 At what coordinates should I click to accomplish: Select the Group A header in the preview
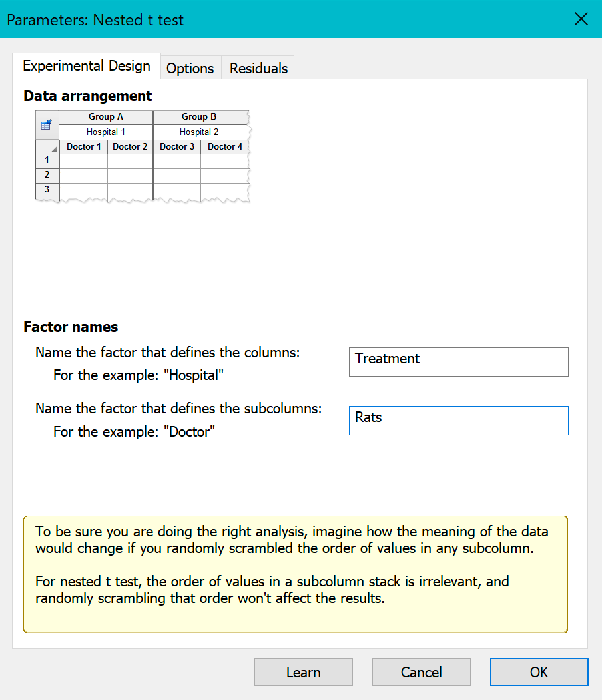pyautogui.click(x=106, y=117)
